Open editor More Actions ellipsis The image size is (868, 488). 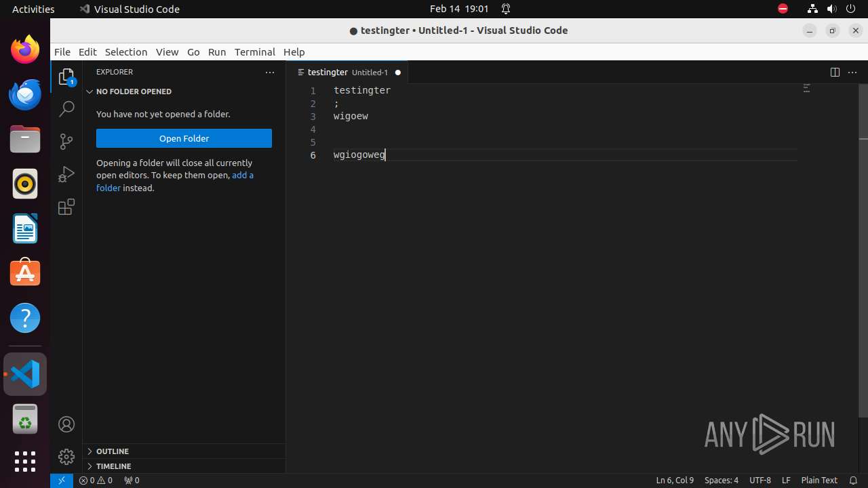(853, 73)
